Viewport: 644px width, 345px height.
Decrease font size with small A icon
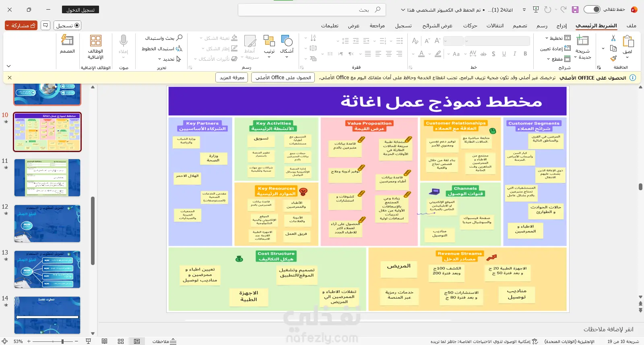click(427, 41)
